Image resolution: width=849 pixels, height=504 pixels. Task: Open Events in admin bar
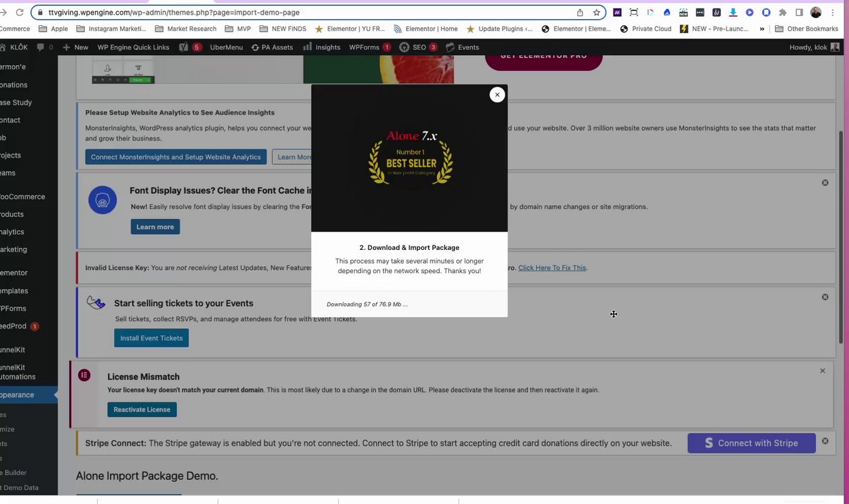point(462,47)
